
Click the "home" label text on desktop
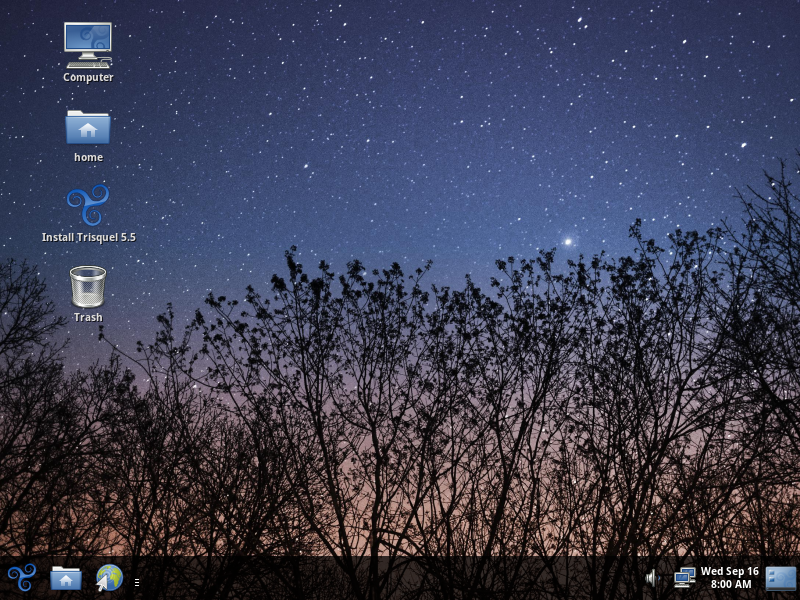(x=88, y=158)
